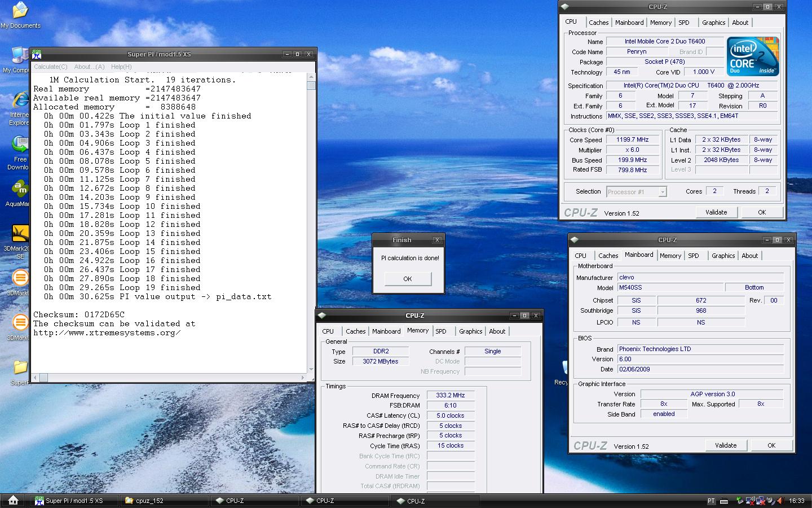This screenshot has width=812, height=508.
Task: Click the Intel Core 2 Duo logo
Action: pos(753,56)
